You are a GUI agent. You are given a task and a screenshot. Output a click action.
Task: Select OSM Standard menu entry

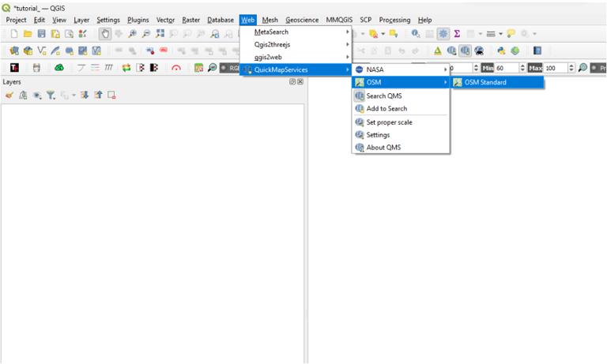pyautogui.click(x=496, y=82)
